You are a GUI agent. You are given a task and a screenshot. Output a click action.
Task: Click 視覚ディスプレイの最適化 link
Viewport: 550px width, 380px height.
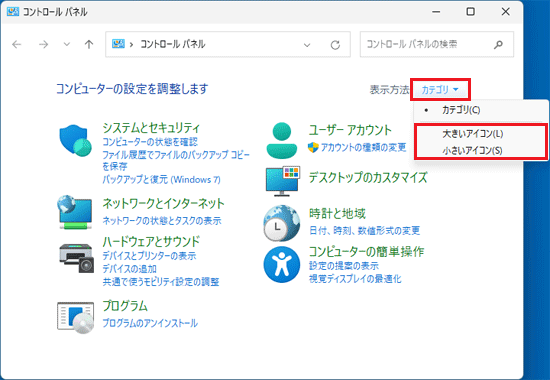pos(355,279)
